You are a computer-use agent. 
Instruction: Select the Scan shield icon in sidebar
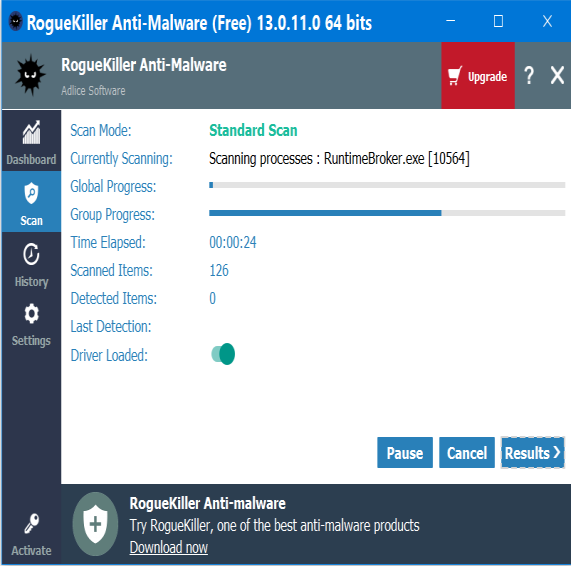[x=31, y=193]
